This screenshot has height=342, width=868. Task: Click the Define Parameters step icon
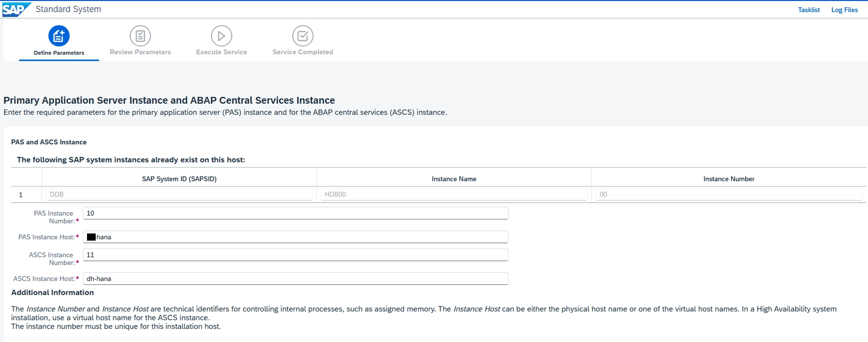(59, 36)
